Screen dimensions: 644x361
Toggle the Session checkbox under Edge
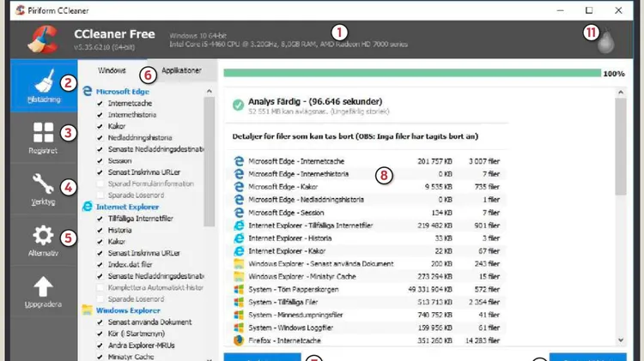click(100, 161)
